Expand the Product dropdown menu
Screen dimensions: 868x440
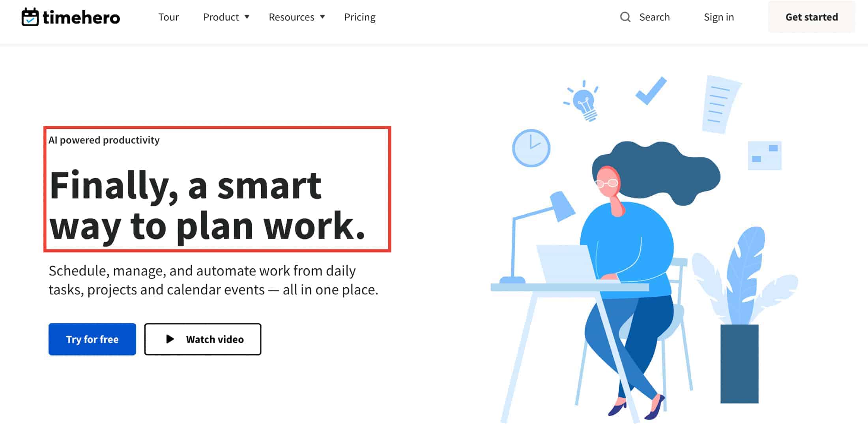[x=226, y=17]
